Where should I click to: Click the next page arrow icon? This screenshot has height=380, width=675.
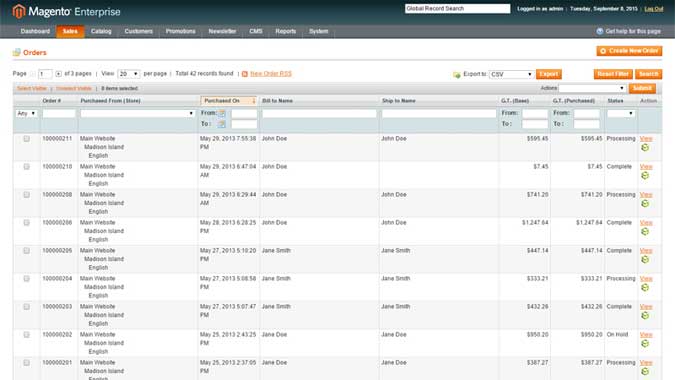(58, 74)
